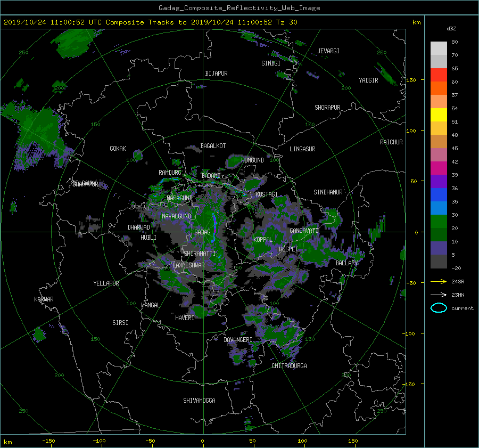Click the GOKAK city label
This screenshot has width=479, height=448.
tap(118, 148)
